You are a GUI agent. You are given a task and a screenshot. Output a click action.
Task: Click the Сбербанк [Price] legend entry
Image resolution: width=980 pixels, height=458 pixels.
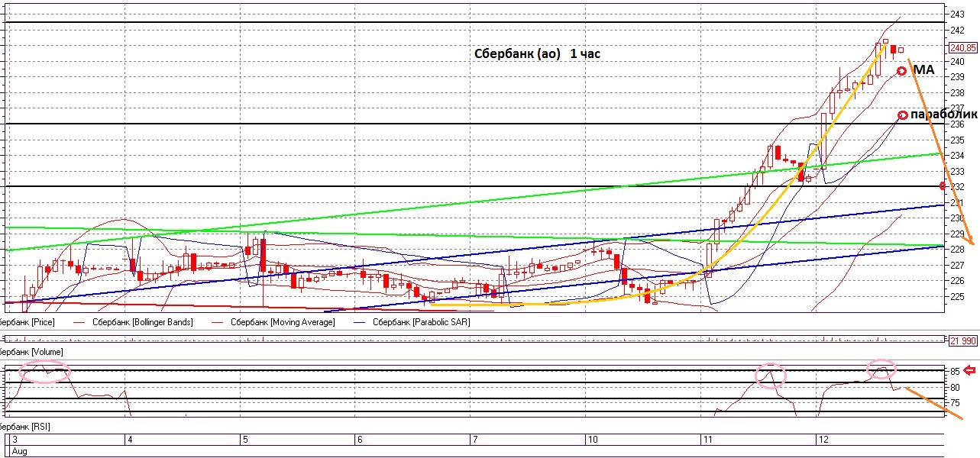click(x=27, y=322)
